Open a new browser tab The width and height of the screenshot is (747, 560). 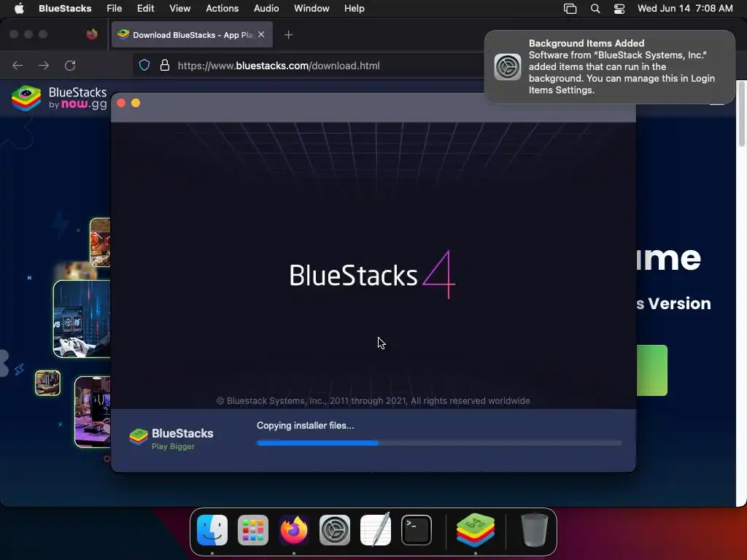(x=288, y=35)
